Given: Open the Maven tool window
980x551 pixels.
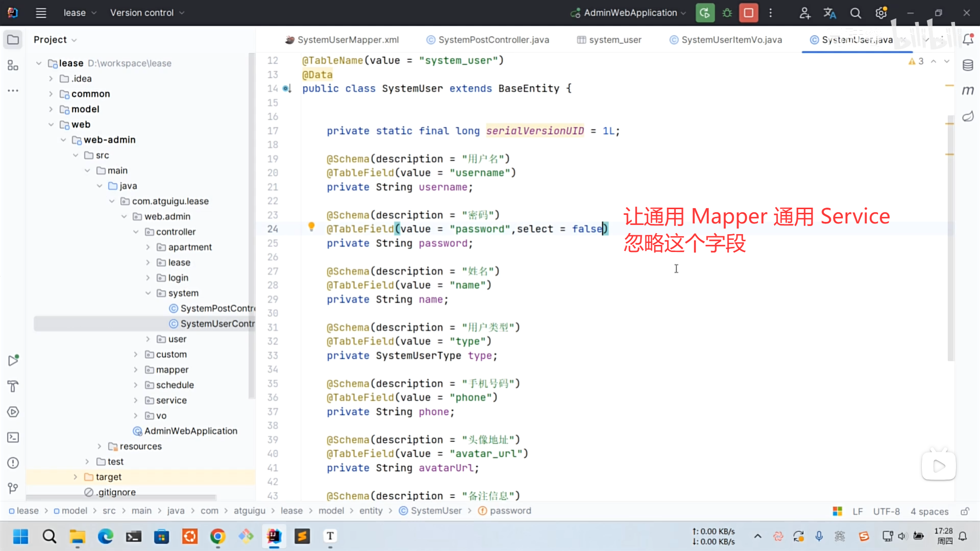Looking at the screenshot, I should pyautogui.click(x=968, y=91).
